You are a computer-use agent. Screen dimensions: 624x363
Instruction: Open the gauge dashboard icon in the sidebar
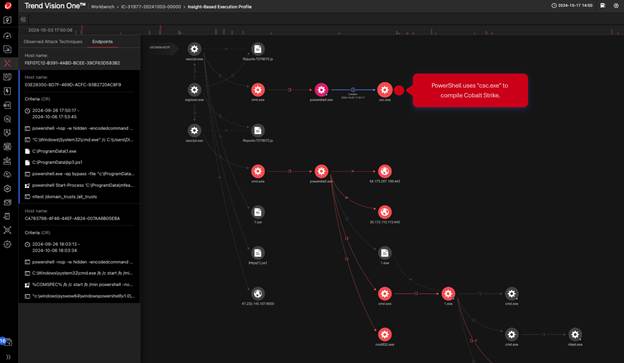point(7,35)
